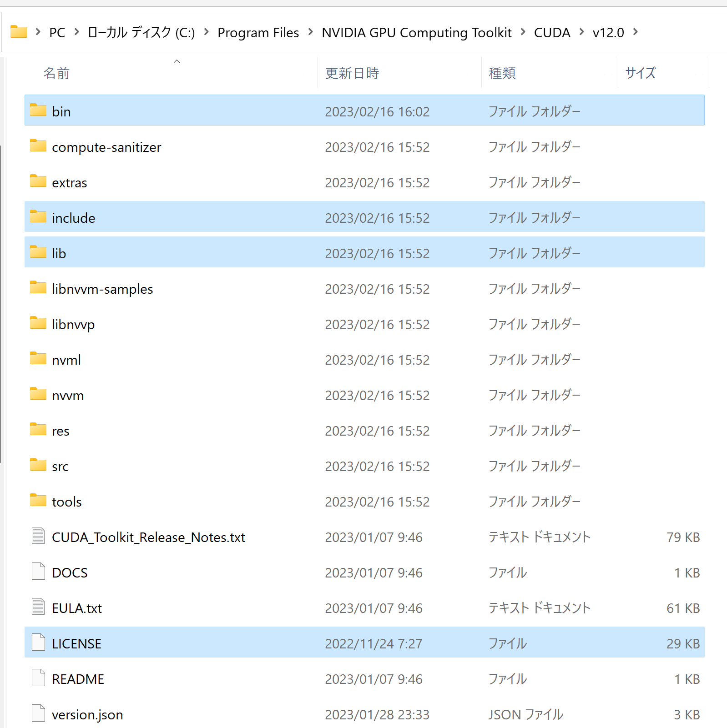Select the tools folder name
Screen dimensions: 727x728
pos(67,502)
